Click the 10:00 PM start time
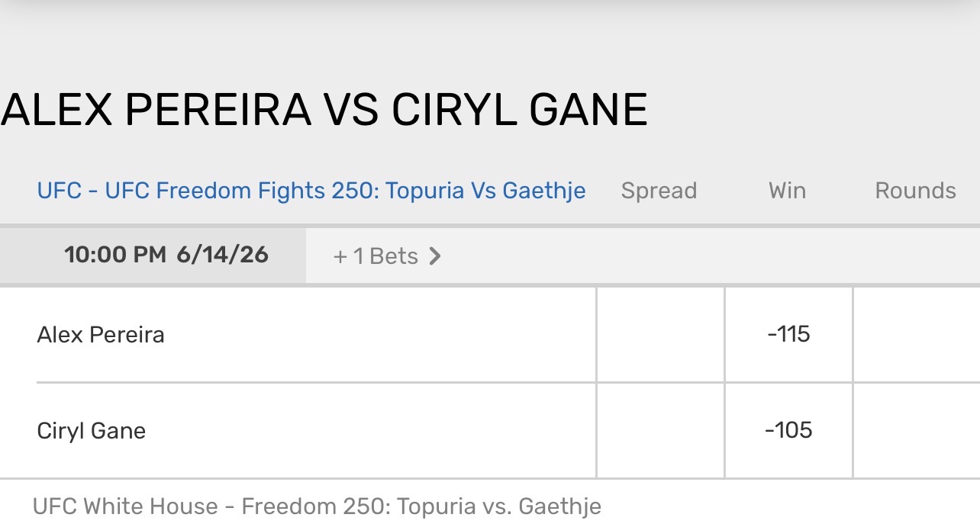 114,255
